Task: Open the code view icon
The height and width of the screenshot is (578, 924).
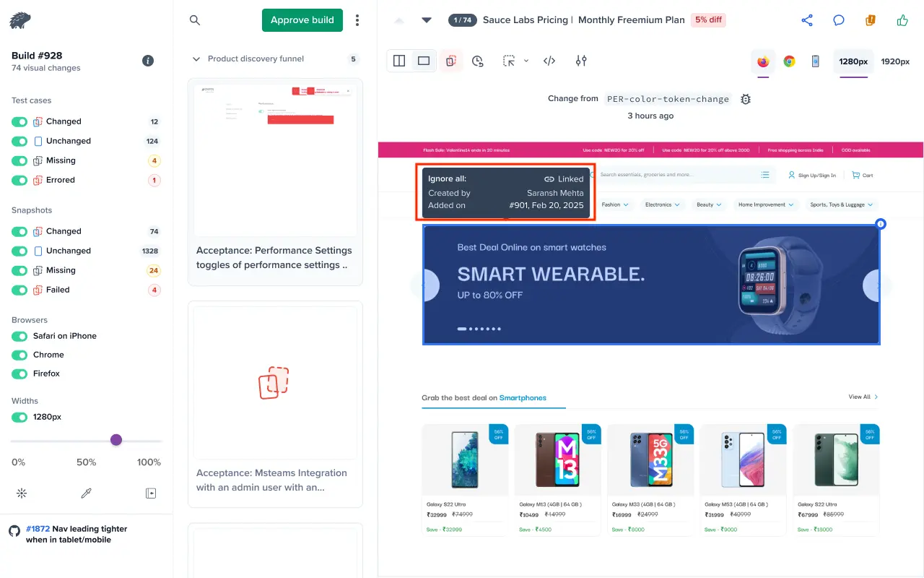Action: [x=549, y=61]
